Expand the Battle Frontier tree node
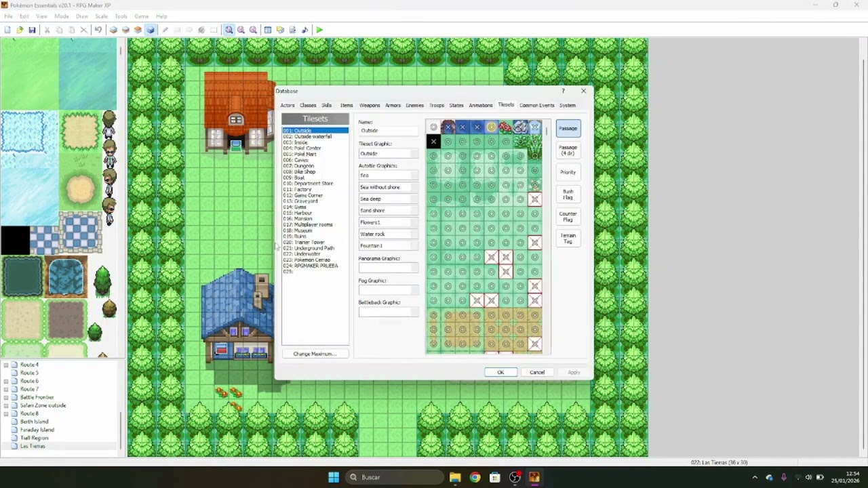This screenshot has height=488, width=868. pos(6,397)
